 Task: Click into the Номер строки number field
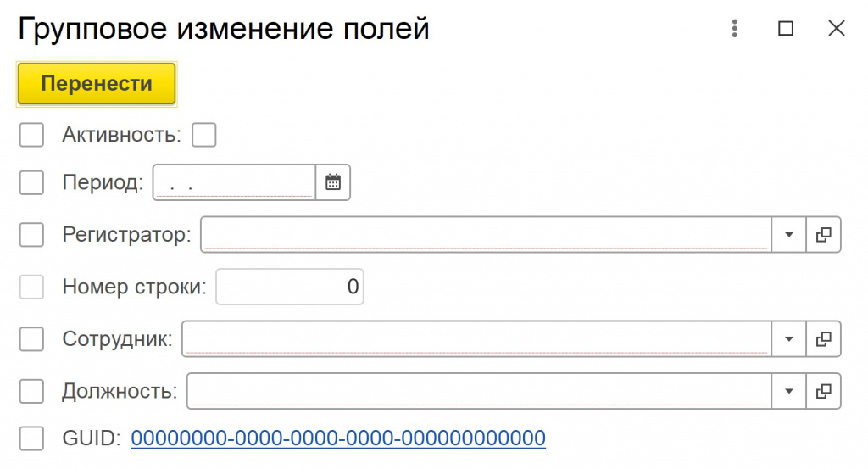click(x=290, y=287)
